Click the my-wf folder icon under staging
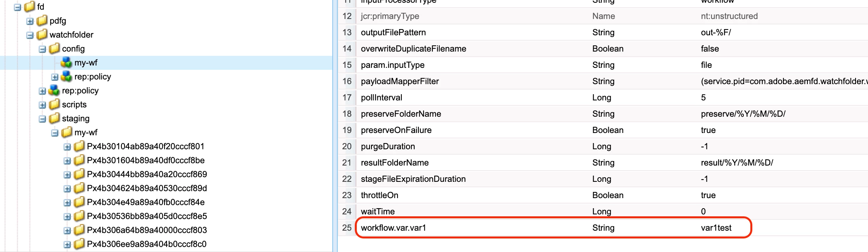Image resolution: width=868 pixels, height=252 pixels. point(67,132)
